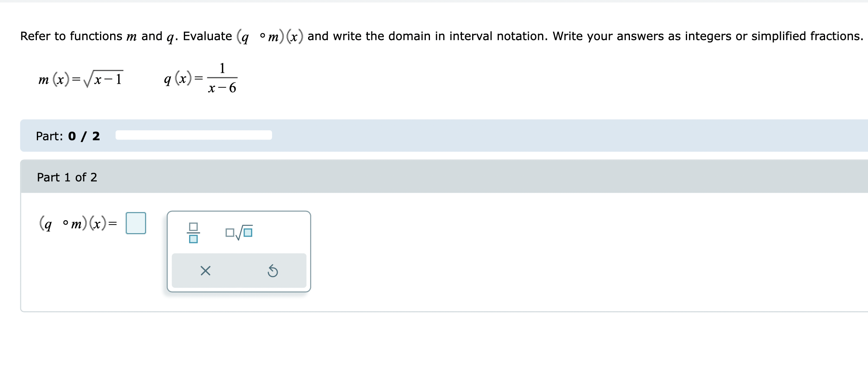868x382 pixels.
Task: Select the radical icon with shaded radicand
Action: pyautogui.click(x=240, y=231)
